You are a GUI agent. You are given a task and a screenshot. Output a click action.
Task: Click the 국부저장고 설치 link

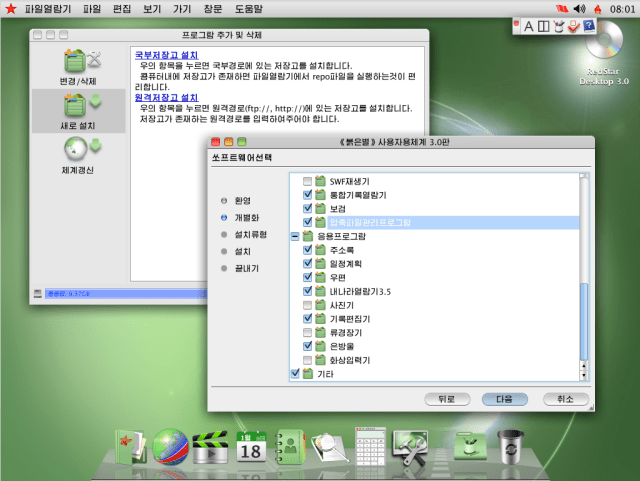pos(166,55)
